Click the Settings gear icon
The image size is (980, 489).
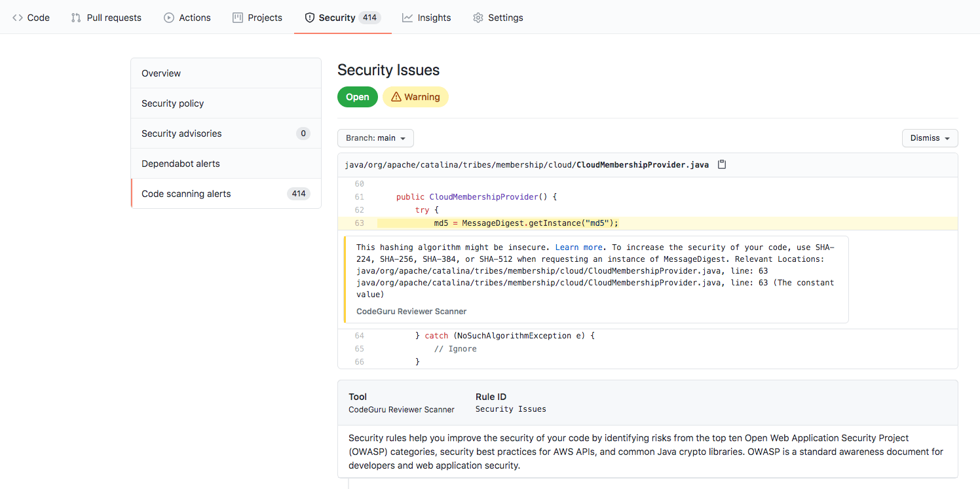478,17
